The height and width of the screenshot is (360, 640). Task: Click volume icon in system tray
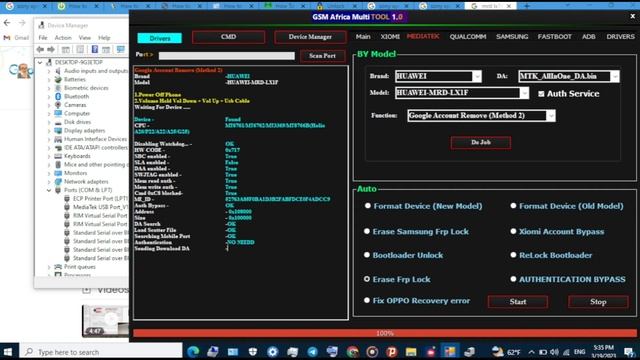coord(554,352)
